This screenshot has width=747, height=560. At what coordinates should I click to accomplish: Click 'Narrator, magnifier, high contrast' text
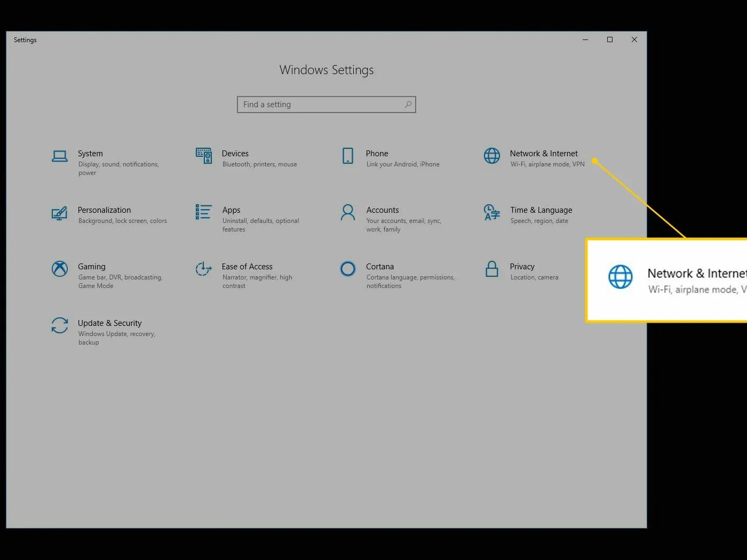pos(257,282)
